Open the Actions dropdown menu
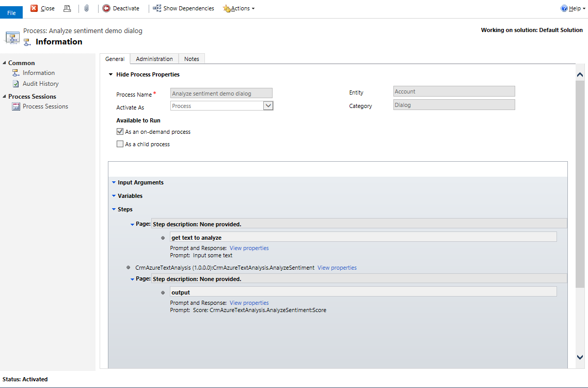 pyautogui.click(x=253, y=9)
